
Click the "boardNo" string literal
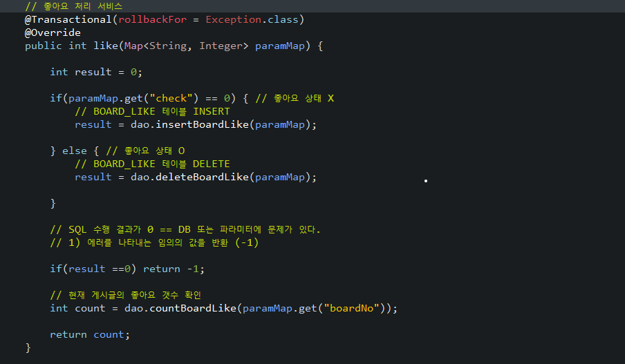coord(351,309)
